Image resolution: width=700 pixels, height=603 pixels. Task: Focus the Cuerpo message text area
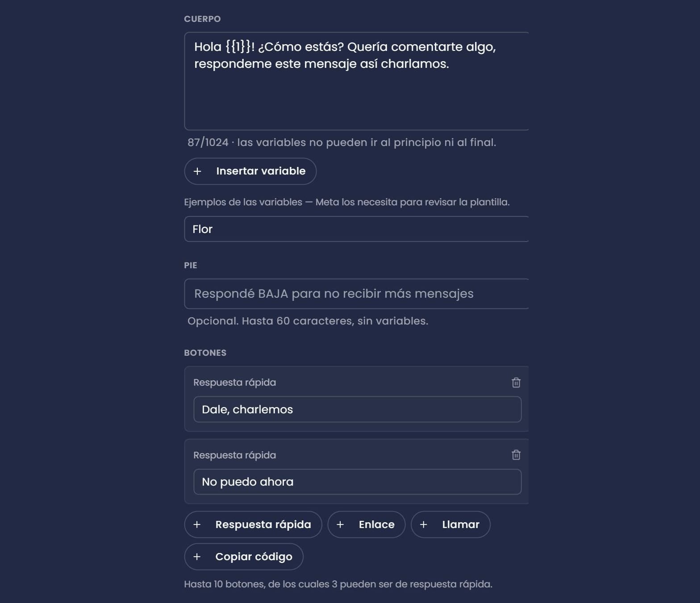pyautogui.click(x=356, y=81)
